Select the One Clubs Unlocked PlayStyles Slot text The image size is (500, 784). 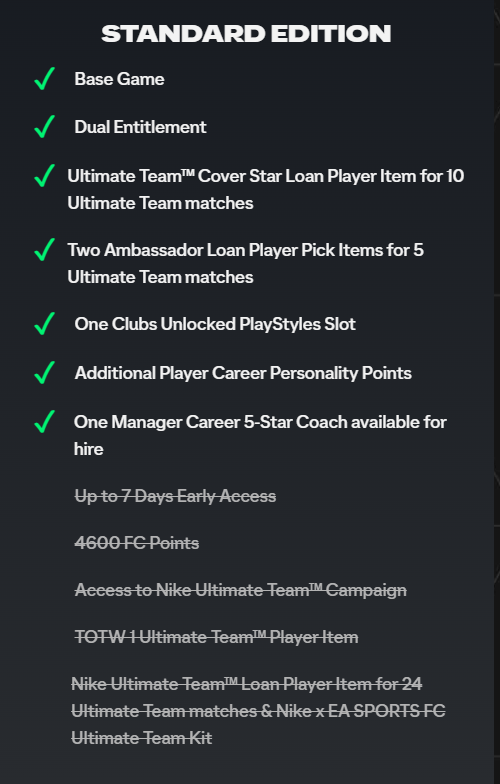(215, 324)
